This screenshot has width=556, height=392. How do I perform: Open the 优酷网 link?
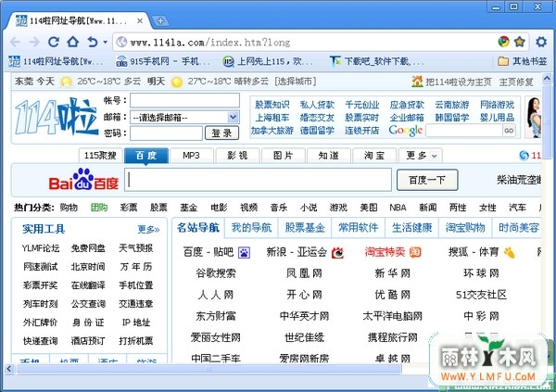click(x=393, y=295)
